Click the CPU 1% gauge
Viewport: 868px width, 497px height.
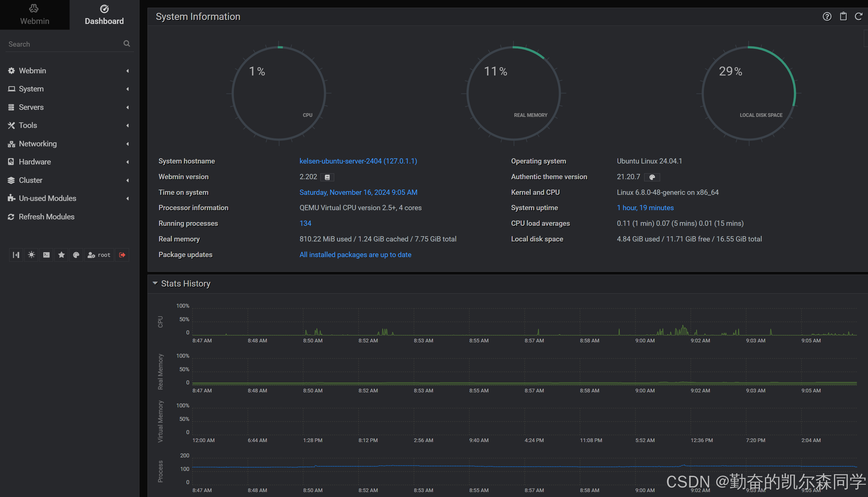click(279, 93)
